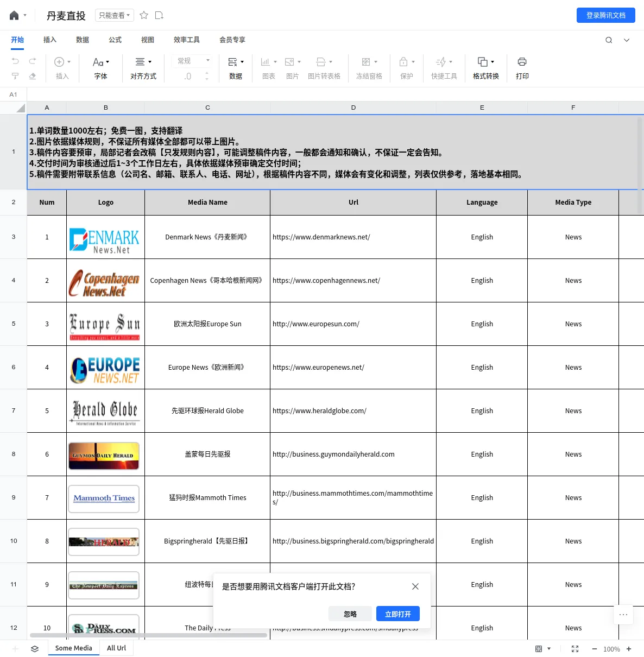Click the 图片转表格 tool
Image resolution: width=644 pixels, height=657 pixels.
(324, 68)
